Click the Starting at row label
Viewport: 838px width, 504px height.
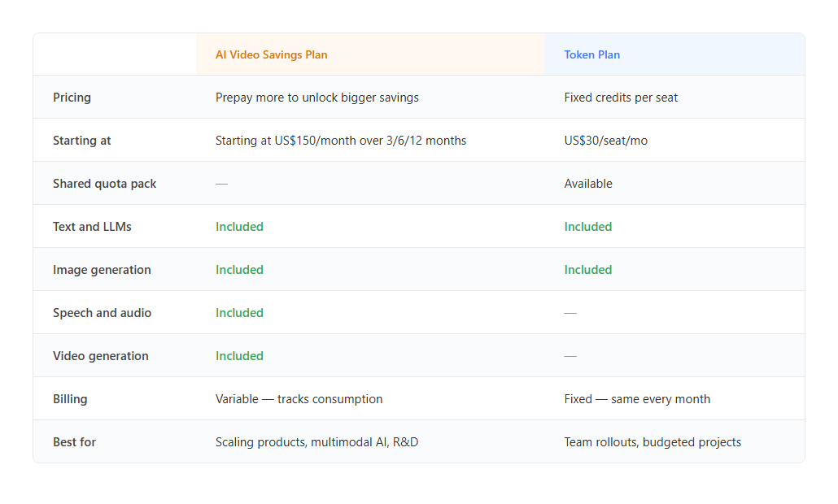[x=82, y=141]
